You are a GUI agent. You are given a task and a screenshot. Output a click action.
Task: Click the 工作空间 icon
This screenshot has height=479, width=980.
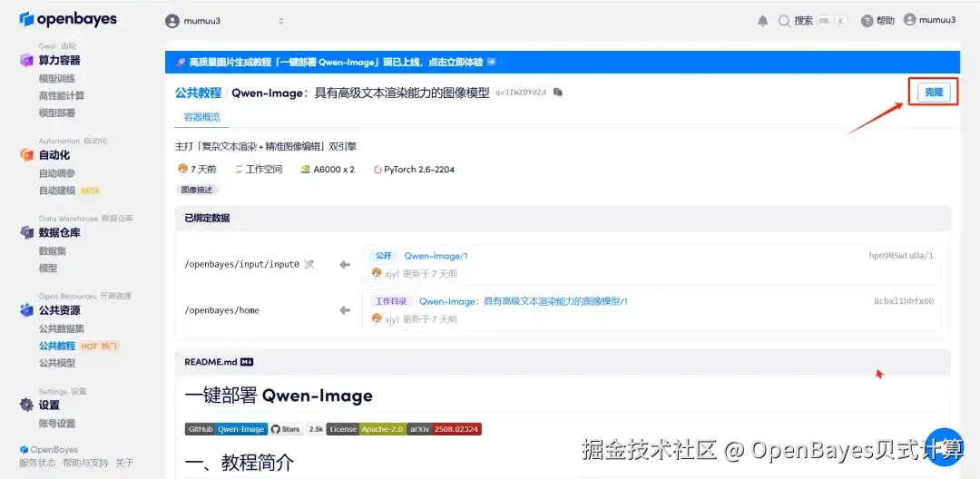point(239,170)
